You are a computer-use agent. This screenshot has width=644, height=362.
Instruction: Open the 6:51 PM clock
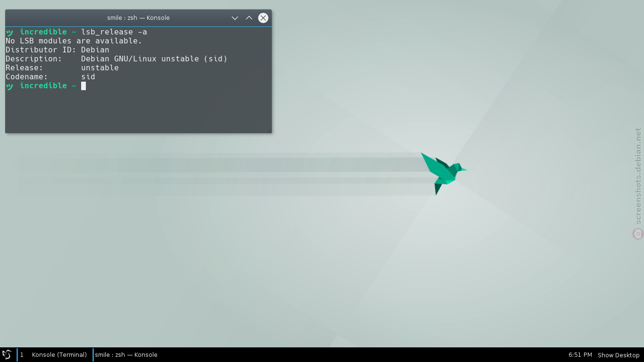(x=580, y=355)
